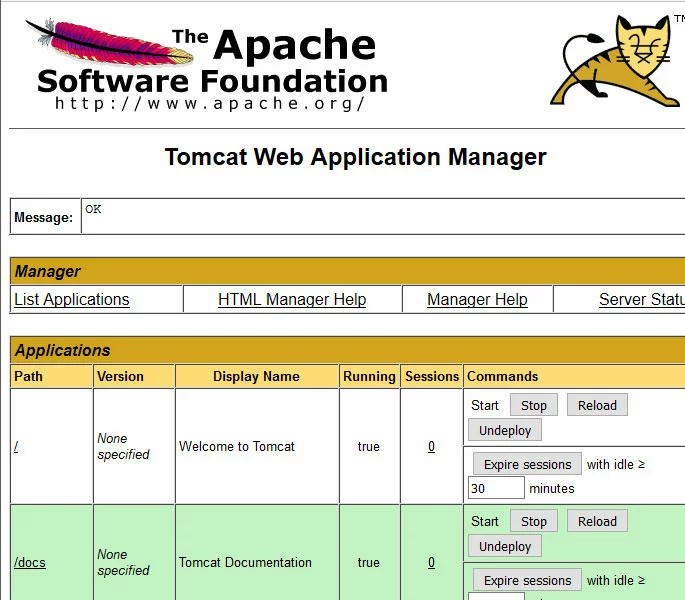
Task: Reload the Tomcat Documentation application
Action: tap(597, 521)
